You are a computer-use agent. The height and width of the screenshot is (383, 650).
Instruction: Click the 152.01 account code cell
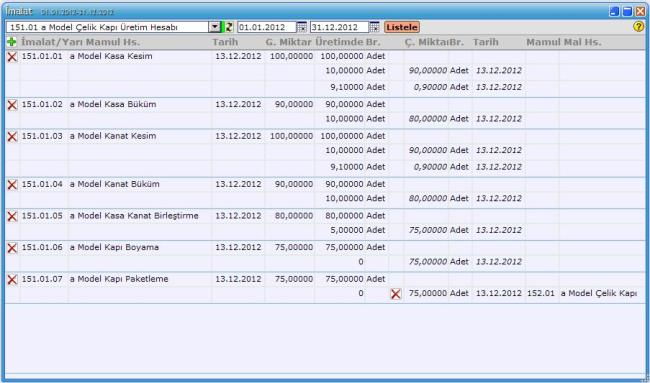click(541, 293)
